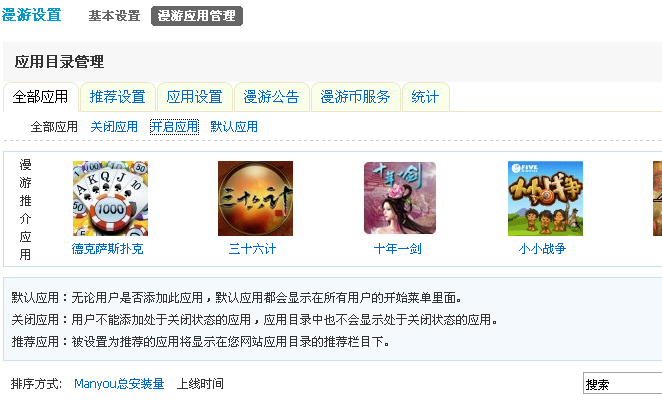Open the 小小战争 game icon

click(545, 198)
